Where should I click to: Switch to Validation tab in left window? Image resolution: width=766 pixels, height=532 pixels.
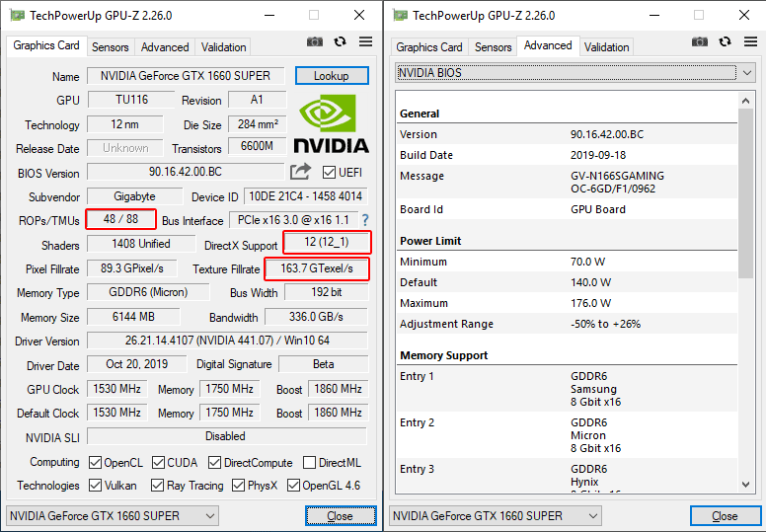[x=223, y=47]
